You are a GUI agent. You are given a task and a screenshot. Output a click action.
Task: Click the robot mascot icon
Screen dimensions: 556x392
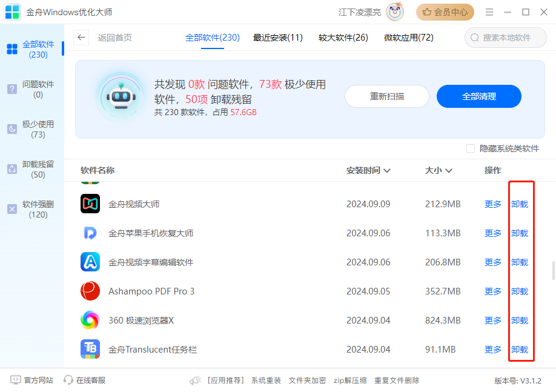point(121,98)
